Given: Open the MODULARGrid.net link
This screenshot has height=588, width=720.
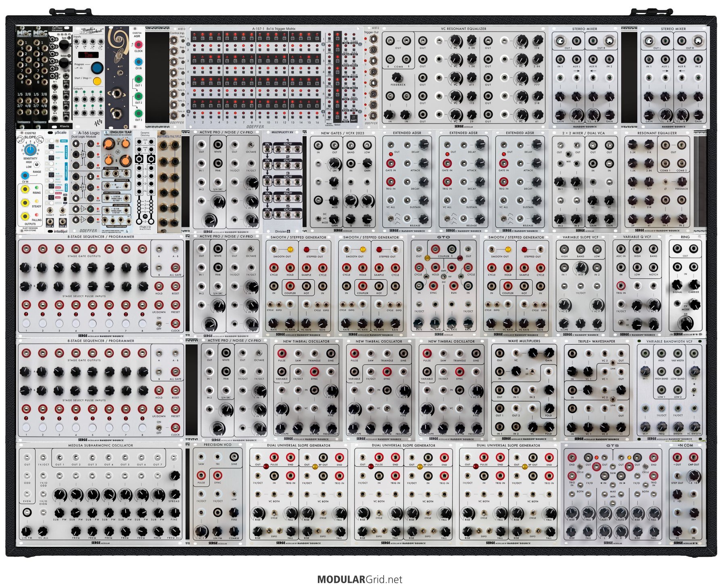Looking at the screenshot, I should [360, 580].
